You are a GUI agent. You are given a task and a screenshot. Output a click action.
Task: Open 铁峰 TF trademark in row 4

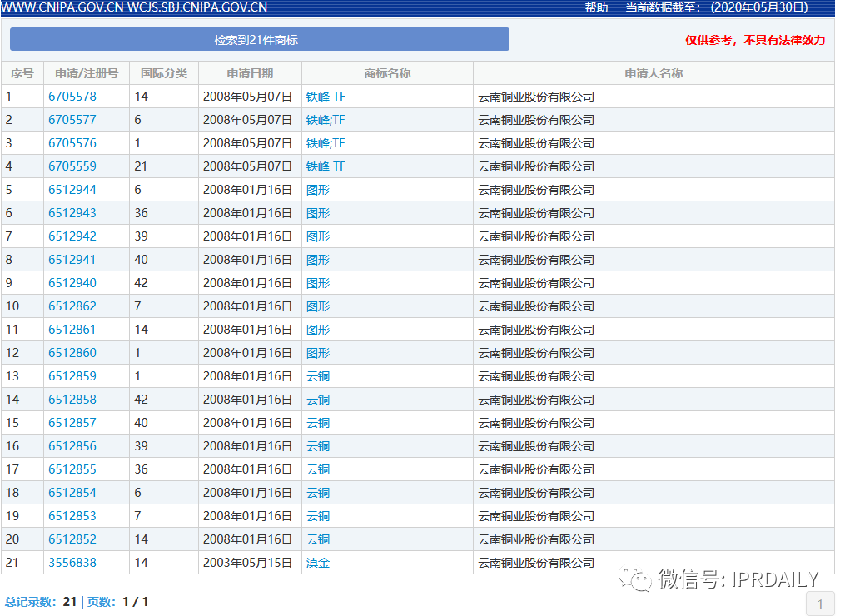pyautogui.click(x=326, y=166)
